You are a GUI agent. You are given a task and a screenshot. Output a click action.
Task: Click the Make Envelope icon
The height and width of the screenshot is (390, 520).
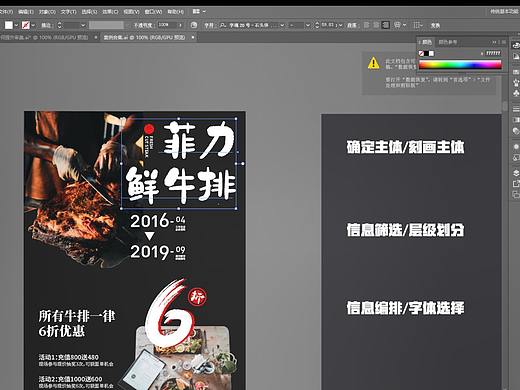[x=397, y=25]
